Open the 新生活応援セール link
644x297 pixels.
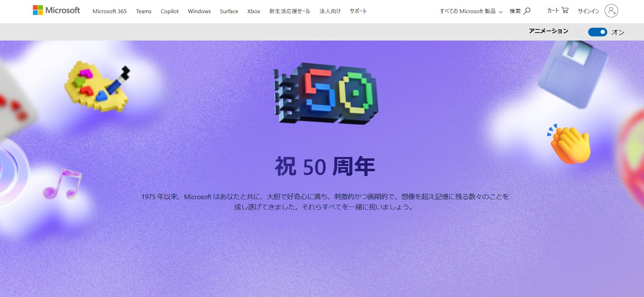(x=290, y=11)
